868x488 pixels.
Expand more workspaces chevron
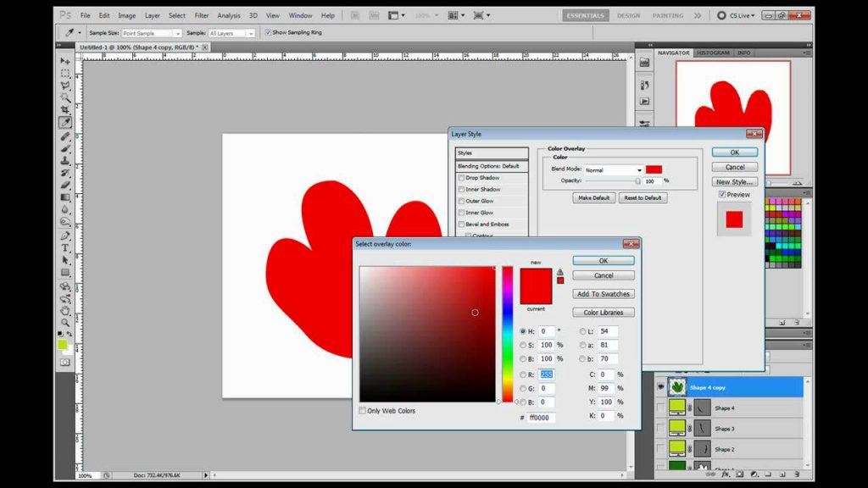click(x=698, y=15)
